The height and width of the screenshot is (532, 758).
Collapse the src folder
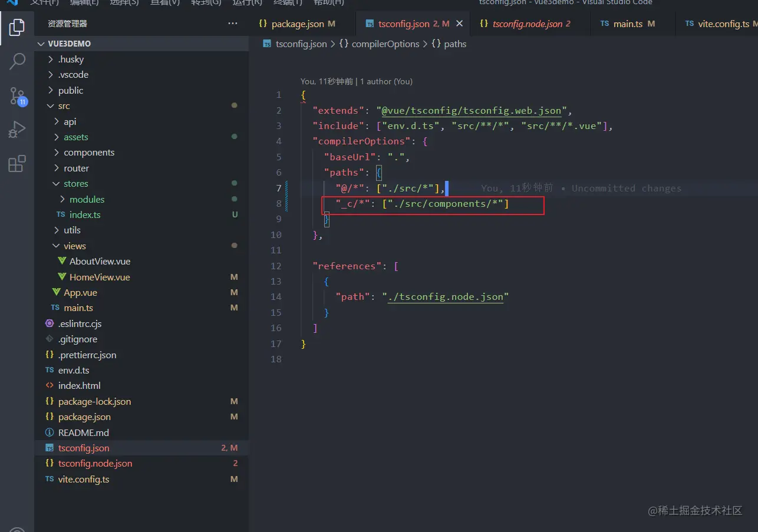(141, 106)
